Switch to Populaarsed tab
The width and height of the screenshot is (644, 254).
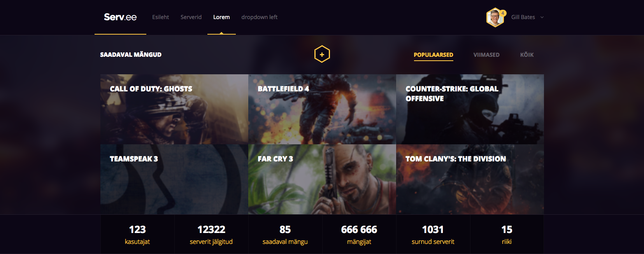(433, 55)
